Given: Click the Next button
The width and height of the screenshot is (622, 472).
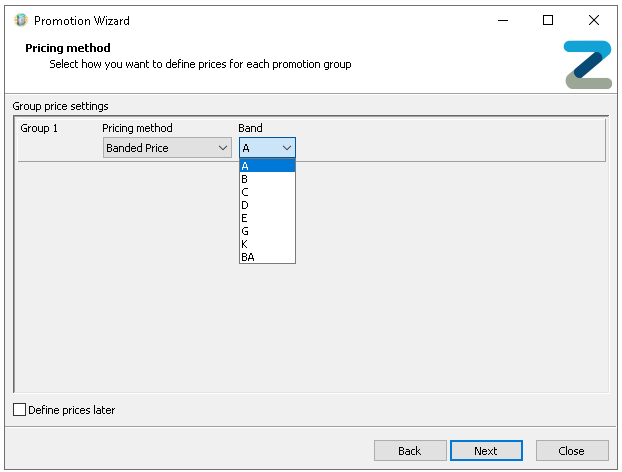Looking at the screenshot, I should [486, 451].
